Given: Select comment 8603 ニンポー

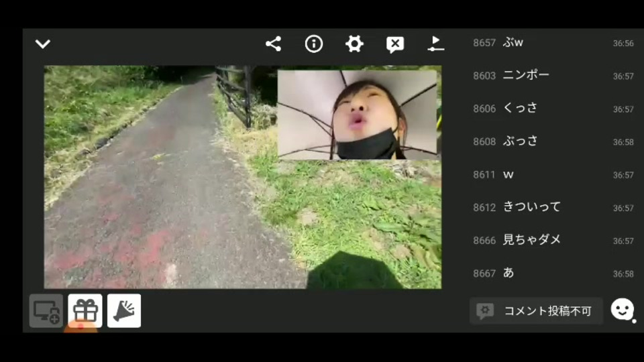Looking at the screenshot, I should 553,76.
